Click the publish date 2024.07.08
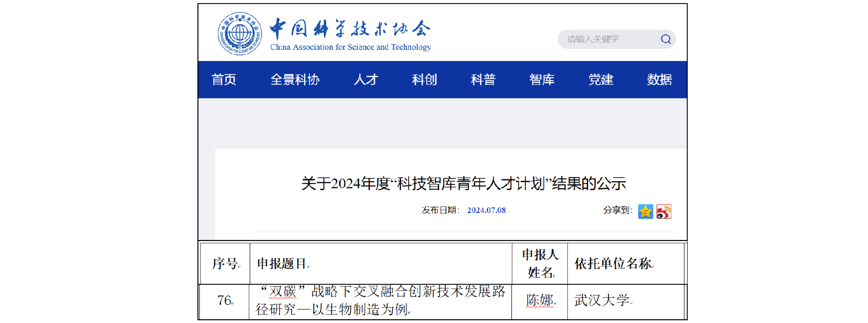The width and height of the screenshot is (868, 323). pyautogui.click(x=486, y=210)
